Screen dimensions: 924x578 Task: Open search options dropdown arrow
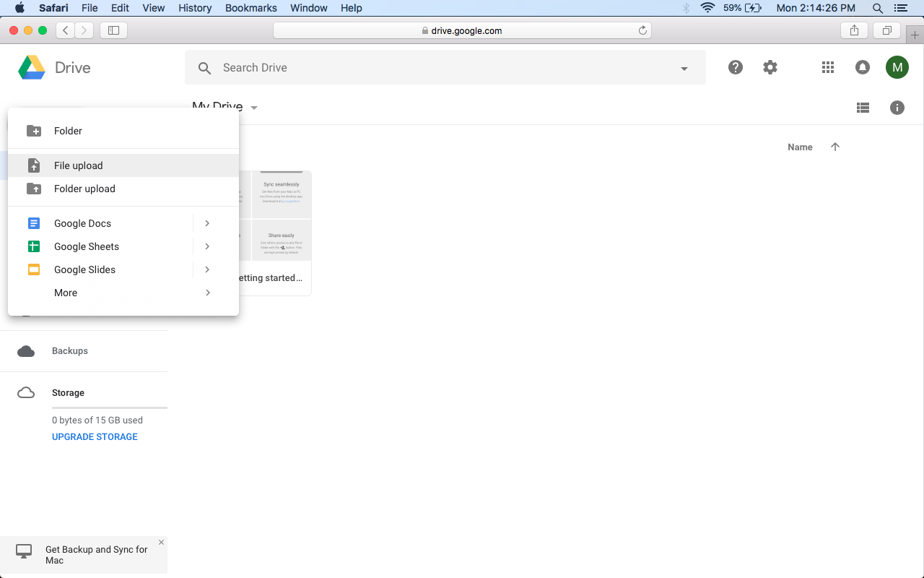[684, 69]
